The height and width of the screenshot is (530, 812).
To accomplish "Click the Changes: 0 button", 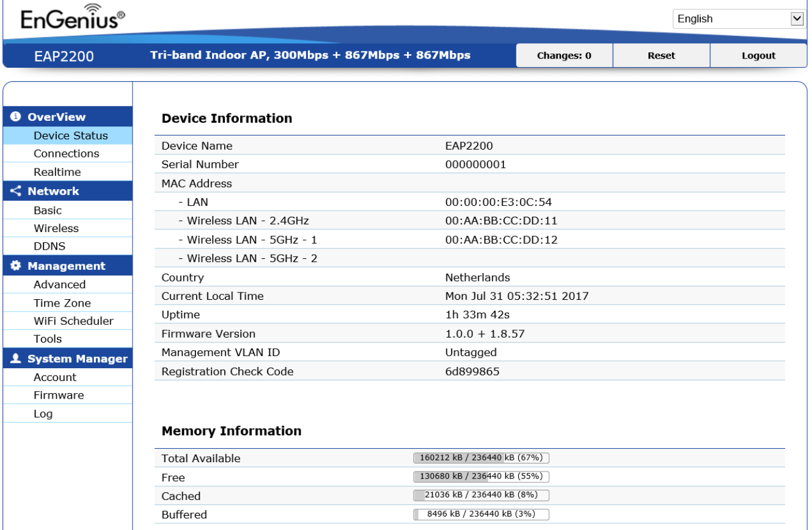I will (564, 56).
